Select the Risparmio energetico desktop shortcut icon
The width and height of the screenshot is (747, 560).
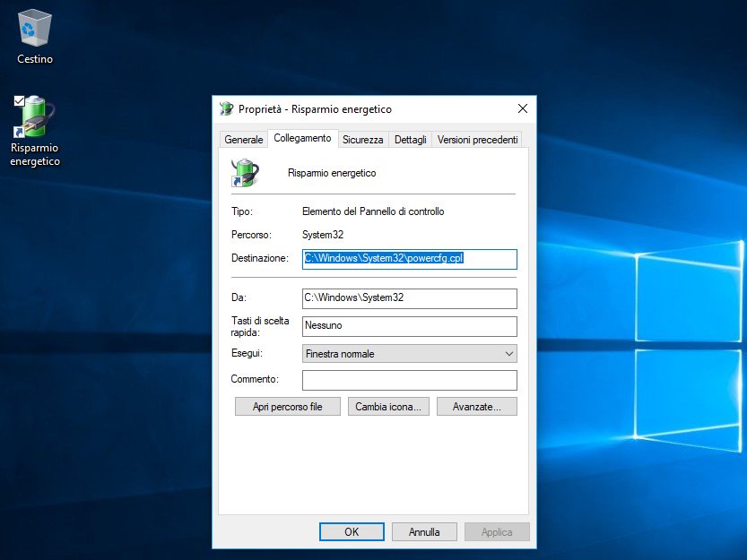click(x=35, y=117)
